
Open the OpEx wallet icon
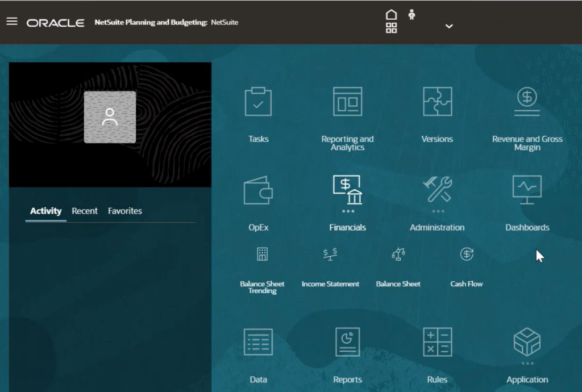tap(258, 190)
